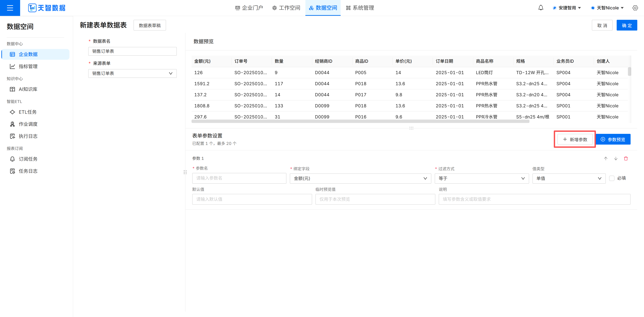Open the 值类型 dropdown
644x317 pixels.
(x=569, y=178)
